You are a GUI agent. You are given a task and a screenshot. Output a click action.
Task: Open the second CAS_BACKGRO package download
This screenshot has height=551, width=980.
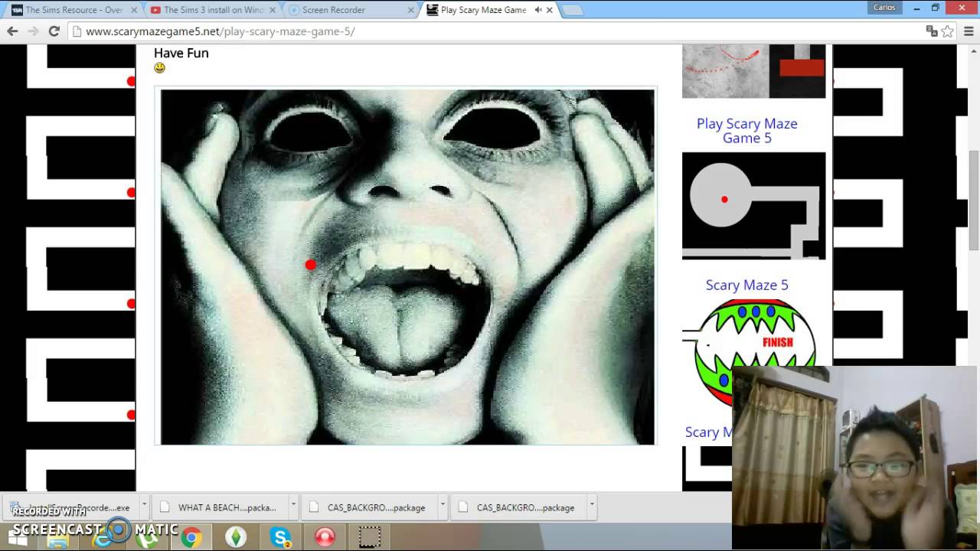518,507
